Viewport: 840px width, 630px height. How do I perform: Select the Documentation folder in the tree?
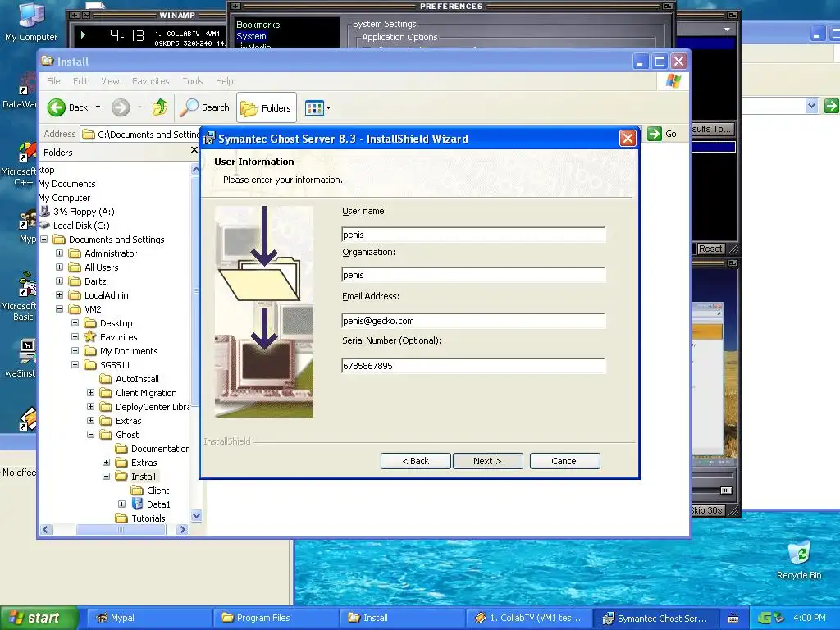(160, 449)
